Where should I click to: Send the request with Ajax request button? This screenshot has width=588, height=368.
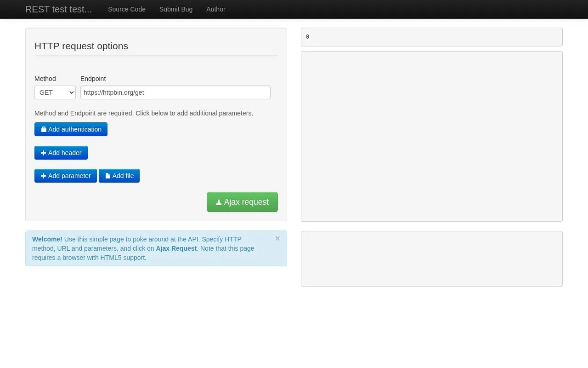pyautogui.click(x=242, y=202)
